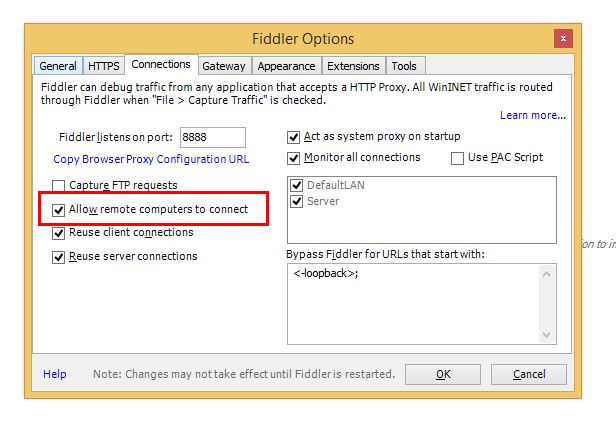Uncheck Reuse client connections

point(59,233)
